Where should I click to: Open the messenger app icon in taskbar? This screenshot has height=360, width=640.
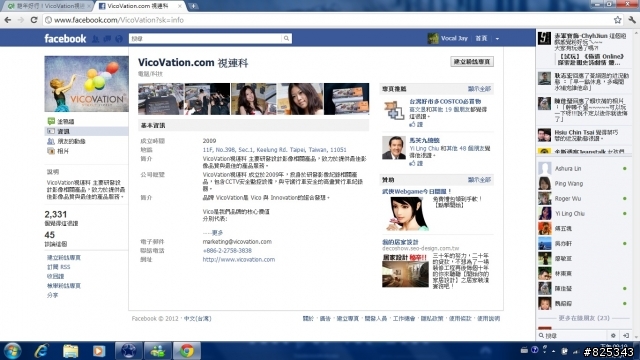(x=158, y=351)
